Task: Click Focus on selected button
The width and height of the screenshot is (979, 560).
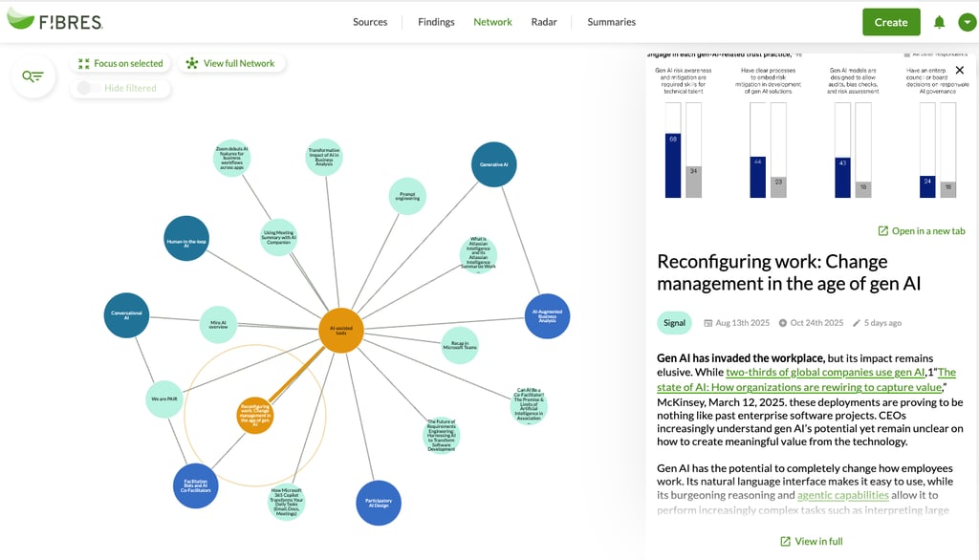Action: click(x=120, y=64)
